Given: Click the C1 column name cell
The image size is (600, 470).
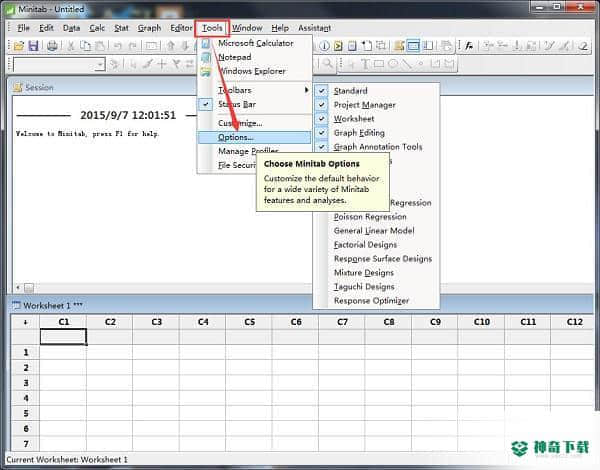Looking at the screenshot, I should click(63, 336).
